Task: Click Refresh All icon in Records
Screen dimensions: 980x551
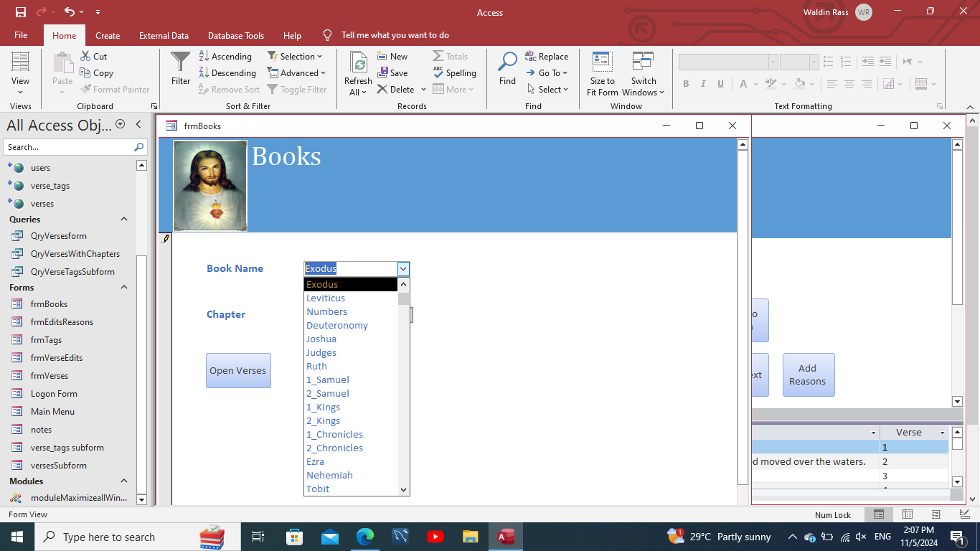Action: [x=358, y=64]
